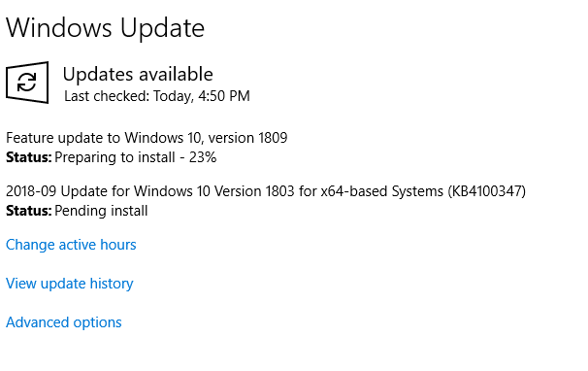
Task: Click the 23% install progress value
Action: click(x=203, y=157)
